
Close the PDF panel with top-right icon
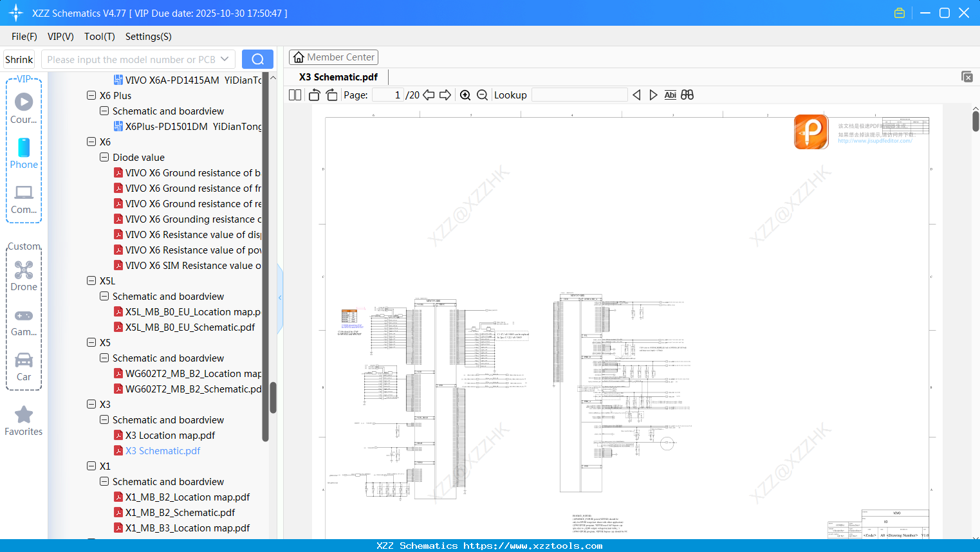pyautogui.click(x=967, y=77)
